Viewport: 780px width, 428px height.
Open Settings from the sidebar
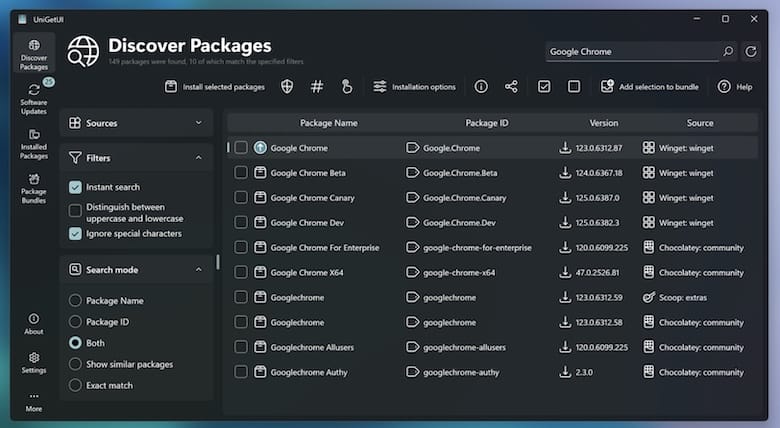click(34, 362)
